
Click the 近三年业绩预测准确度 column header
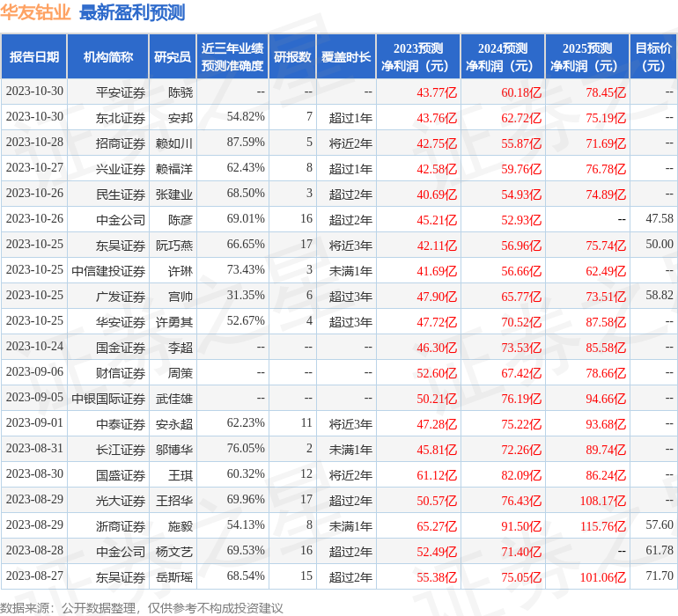(232, 56)
